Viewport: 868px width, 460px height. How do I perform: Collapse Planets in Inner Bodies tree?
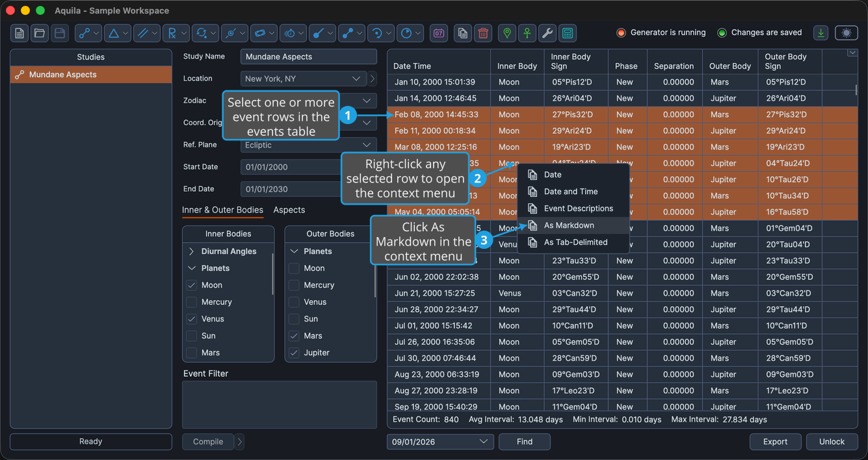tap(191, 268)
